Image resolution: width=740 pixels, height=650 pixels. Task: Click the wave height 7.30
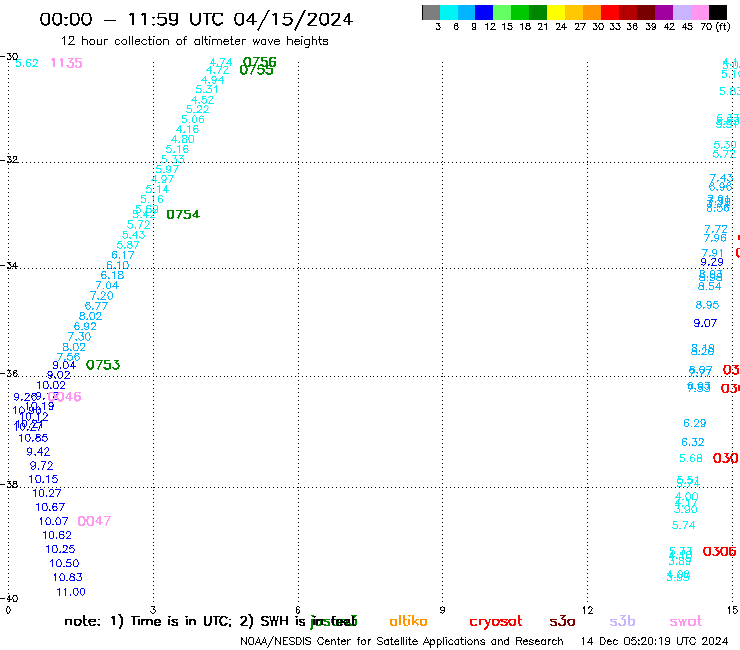[79, 337]
